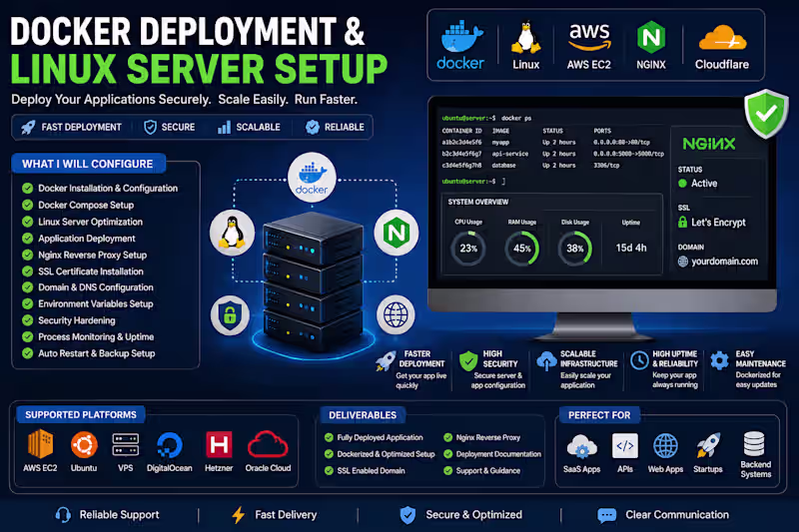Click the RAM Usage 45% gauge
The width and height of the screenshot is (799, 532).
click(x=522, y=248)
